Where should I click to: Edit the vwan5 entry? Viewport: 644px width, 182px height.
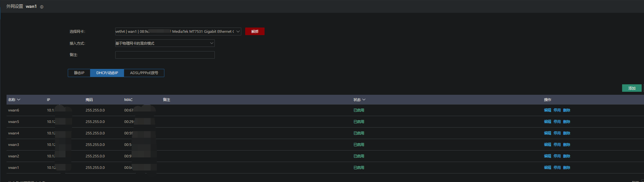547,122
